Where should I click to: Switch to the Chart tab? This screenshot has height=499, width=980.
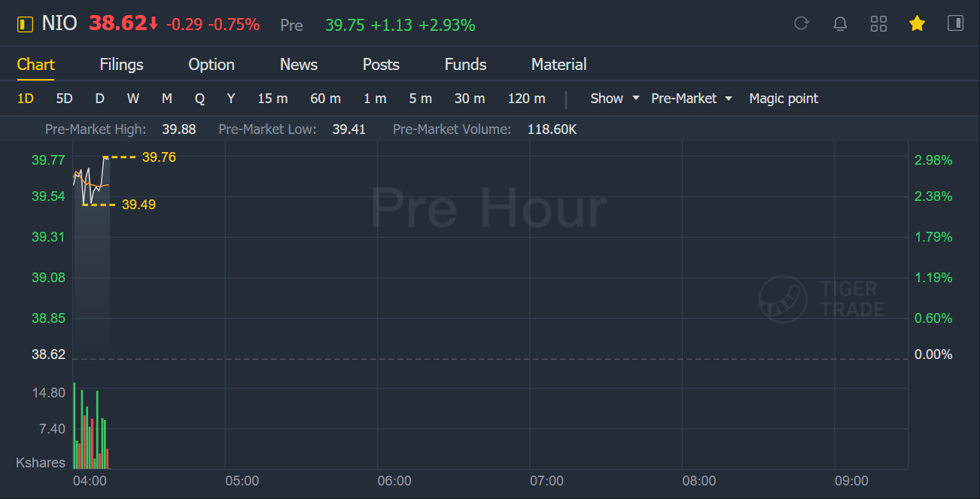tap(36, 65)
